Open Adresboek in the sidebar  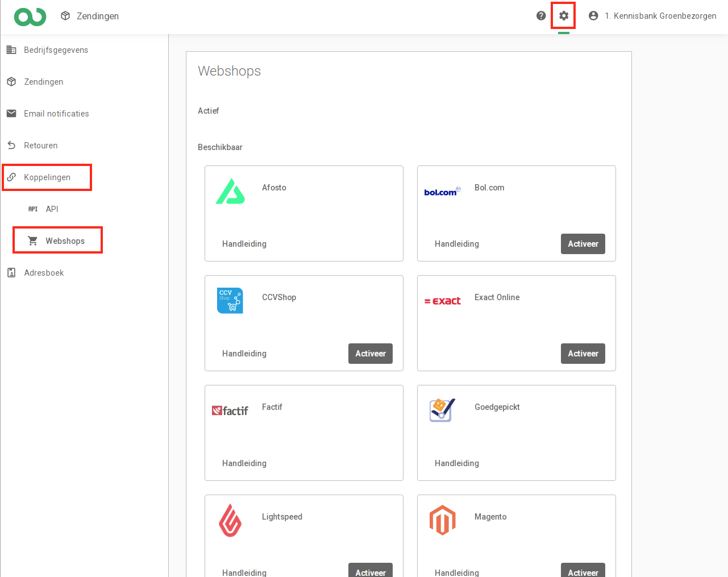pyautogui.click(x=44, y=273)
